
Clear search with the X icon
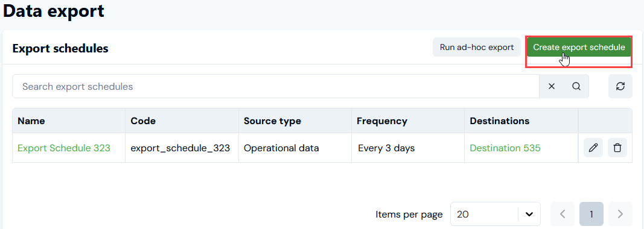coord(552,86)
